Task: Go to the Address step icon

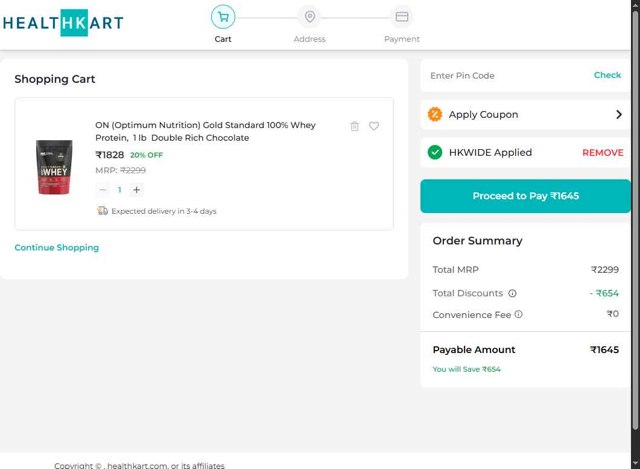Action: coord(310,17)
